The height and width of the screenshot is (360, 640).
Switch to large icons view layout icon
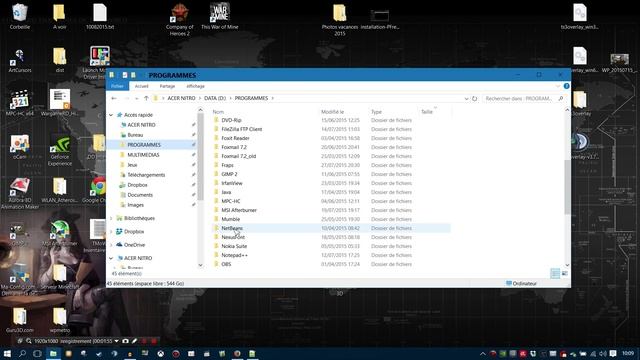tap(564, 273)
